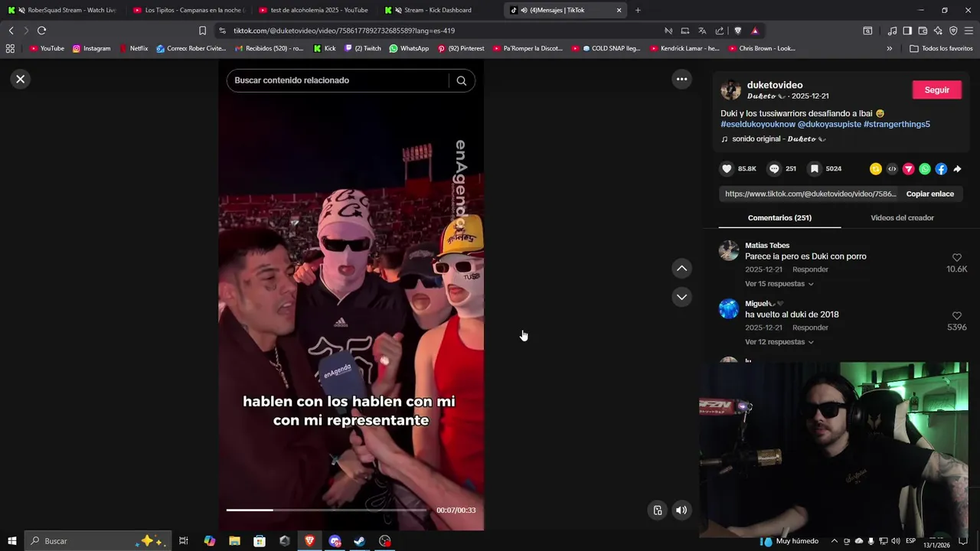Image resolution: width=980 pixels, height=551 pixels.
Task: Click in Buscar contenido relacionado field
Action: [x=337, y=80]
